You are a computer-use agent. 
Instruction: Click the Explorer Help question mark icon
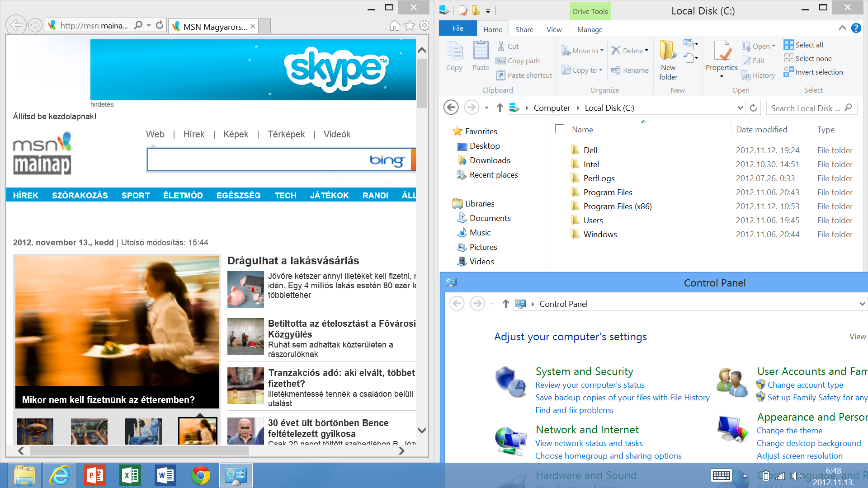coord(856,28)
